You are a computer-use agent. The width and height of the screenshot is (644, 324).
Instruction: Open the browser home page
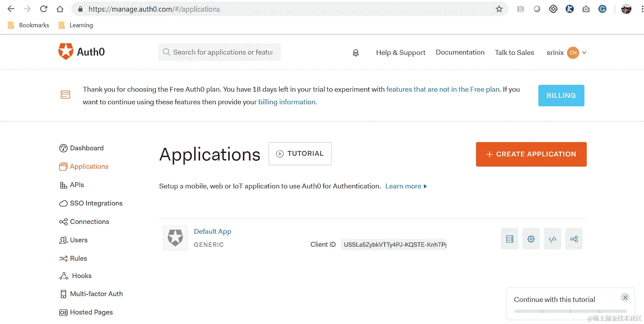tap(60, 9)
